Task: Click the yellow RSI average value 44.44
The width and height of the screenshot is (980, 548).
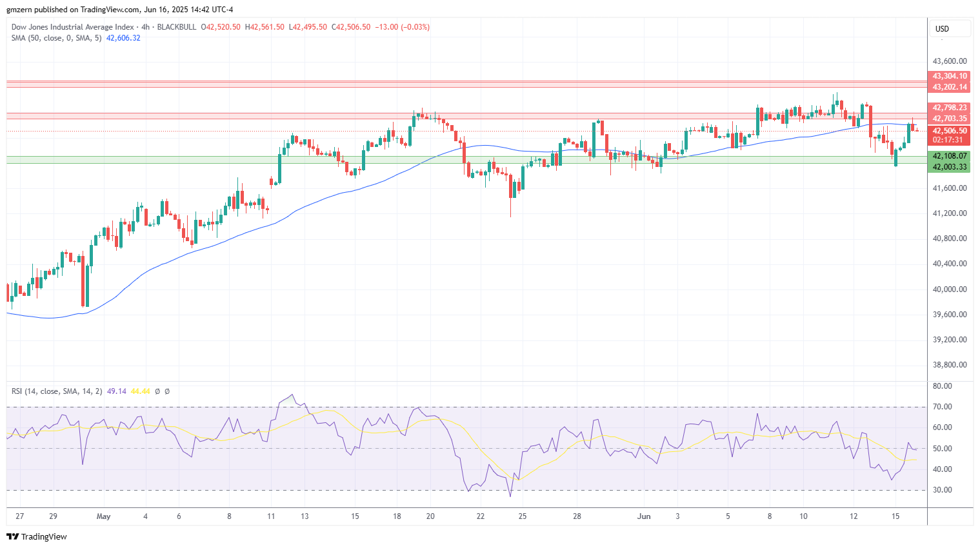Action: coord(140,391)
